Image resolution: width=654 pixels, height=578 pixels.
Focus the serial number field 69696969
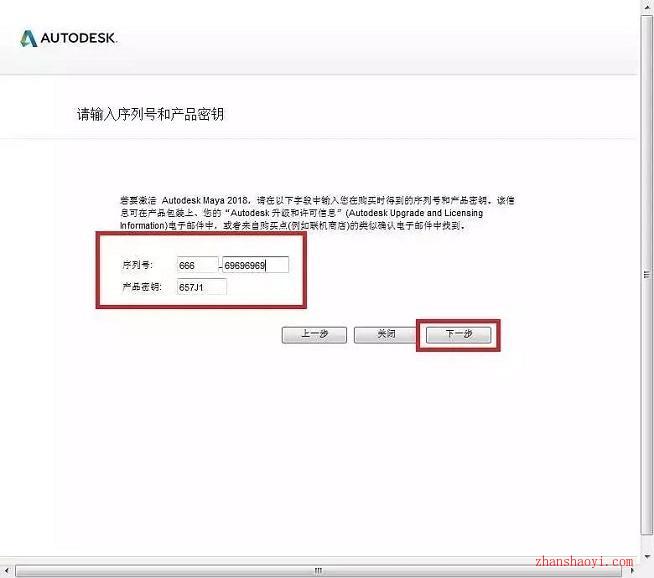pos(255,265)
